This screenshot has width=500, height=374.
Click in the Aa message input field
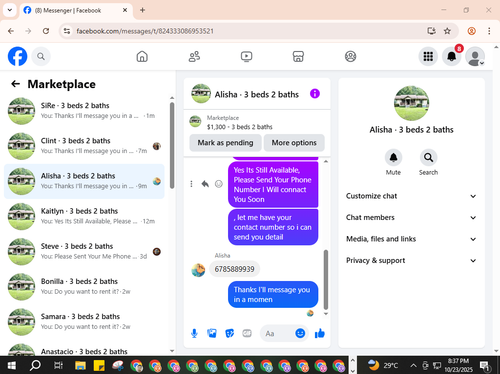pyautogui.click(x=278, y=333)
